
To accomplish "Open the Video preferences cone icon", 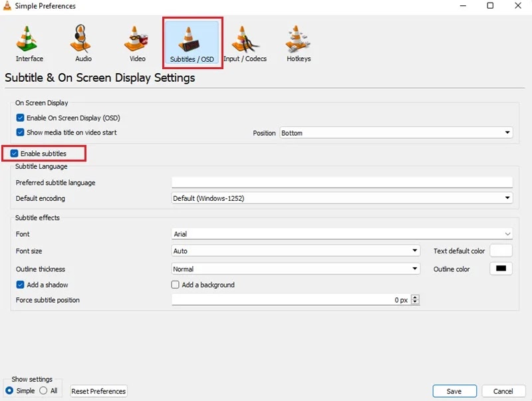I will (136, 39).
